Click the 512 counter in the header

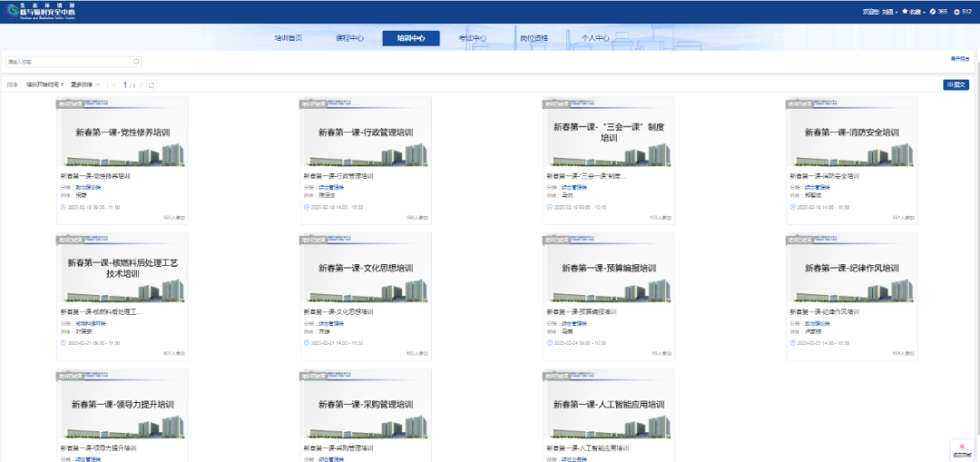(x=966, y=12)
